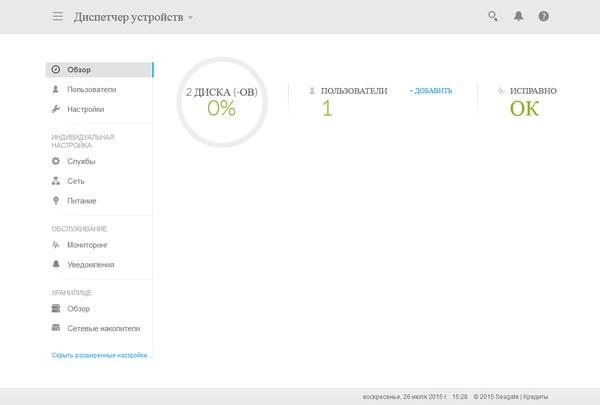Viewport: 600px width, 405px height.
Task: Click the ИСПРАВНО heading
Action: point(533,91)
